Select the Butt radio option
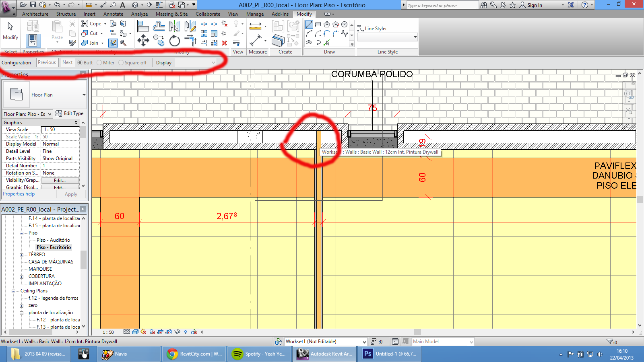Screen dimensions: 644x362 80,63
